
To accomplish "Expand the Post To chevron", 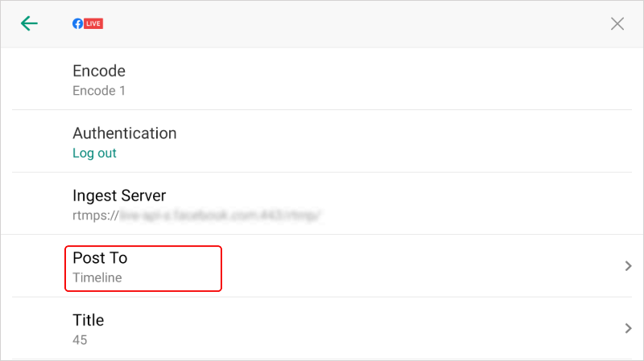I will (629, 266).
